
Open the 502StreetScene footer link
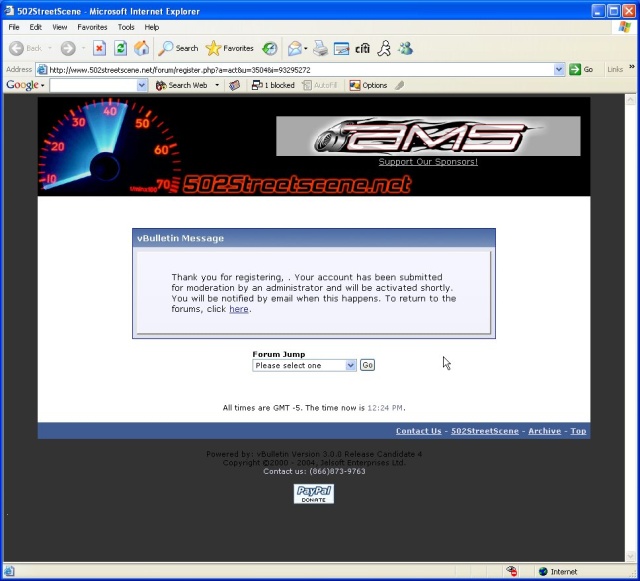[x=484, y=431]
